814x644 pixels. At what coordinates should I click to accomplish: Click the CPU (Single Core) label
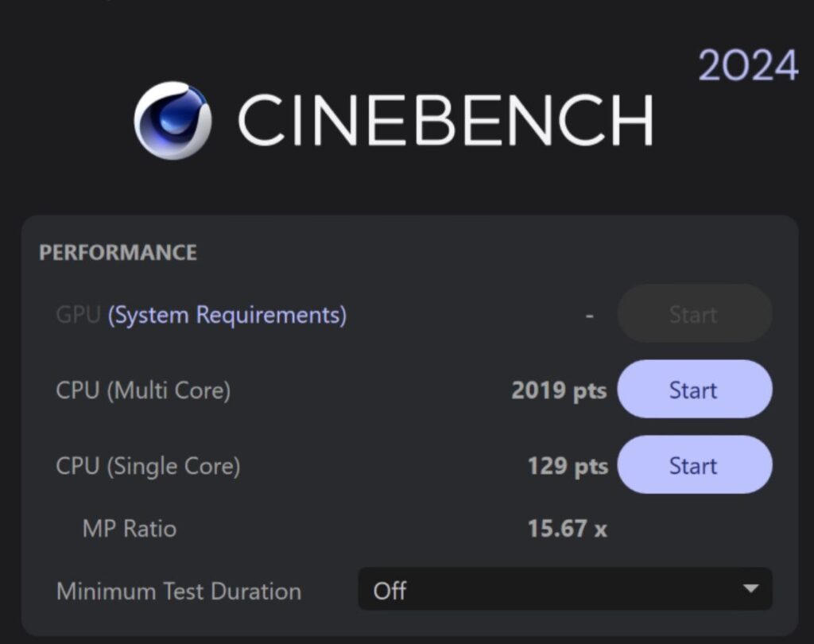click(x=148, y=466)
